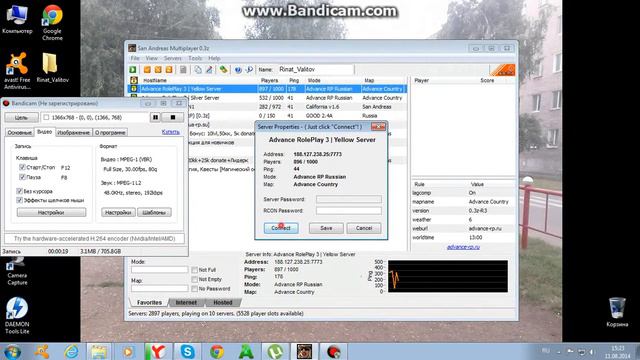Open Google Chrome desktop shortcut
Screen dimensions: 640x360
(52, 22)
